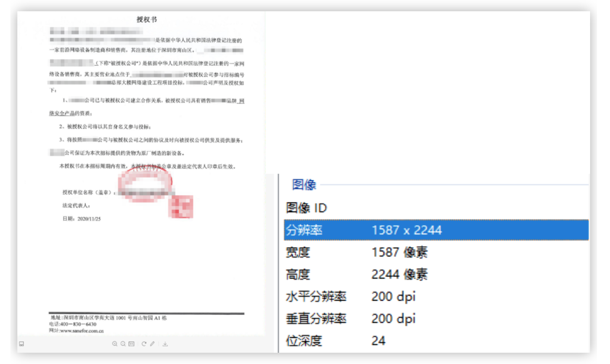The height and width of the screenshot is (364, 610).
Task: Select the 分辨率 1587 x 2244 row
Action: pyautogui.click(x=436, y=230)
